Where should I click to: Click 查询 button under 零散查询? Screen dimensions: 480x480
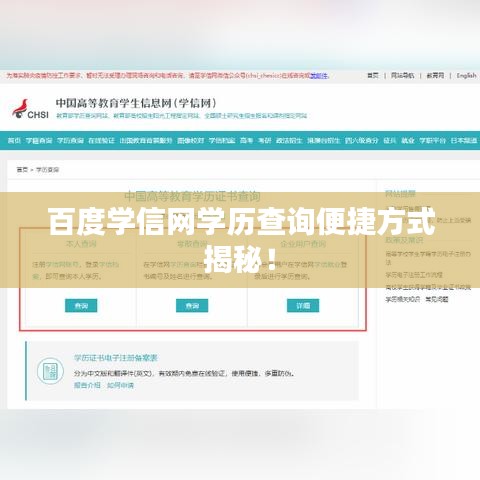tap(192, 305)
